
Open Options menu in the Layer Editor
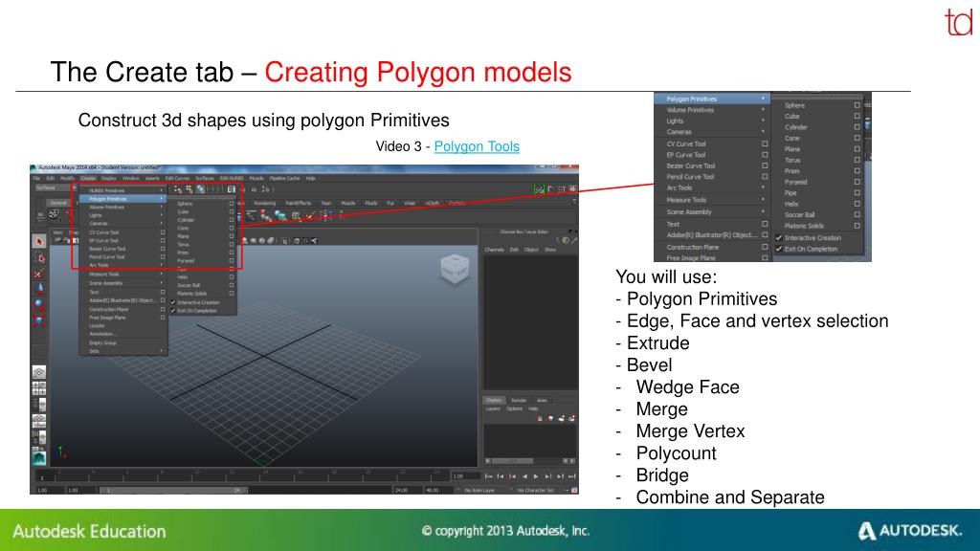[x=514, y=409]
